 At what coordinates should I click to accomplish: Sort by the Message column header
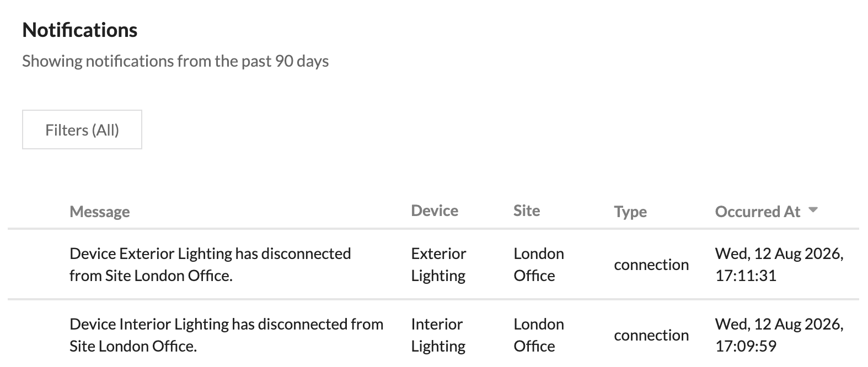(100, 212)
